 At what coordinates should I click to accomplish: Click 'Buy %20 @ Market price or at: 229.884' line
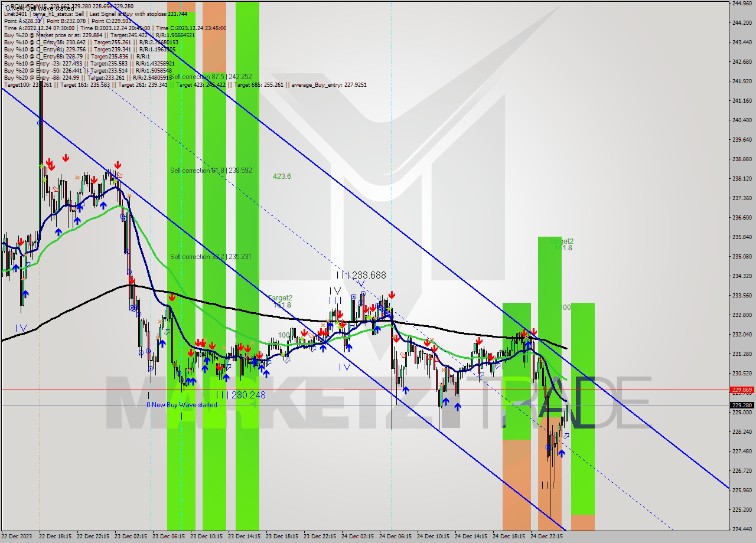coord(52,35)
